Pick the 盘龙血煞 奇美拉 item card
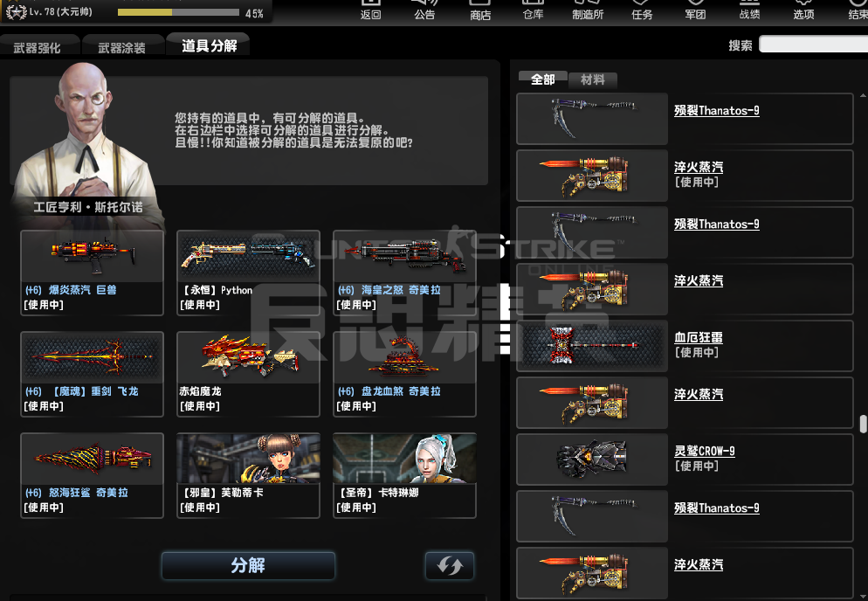The image size is (868, 601). tap(404, 375)
